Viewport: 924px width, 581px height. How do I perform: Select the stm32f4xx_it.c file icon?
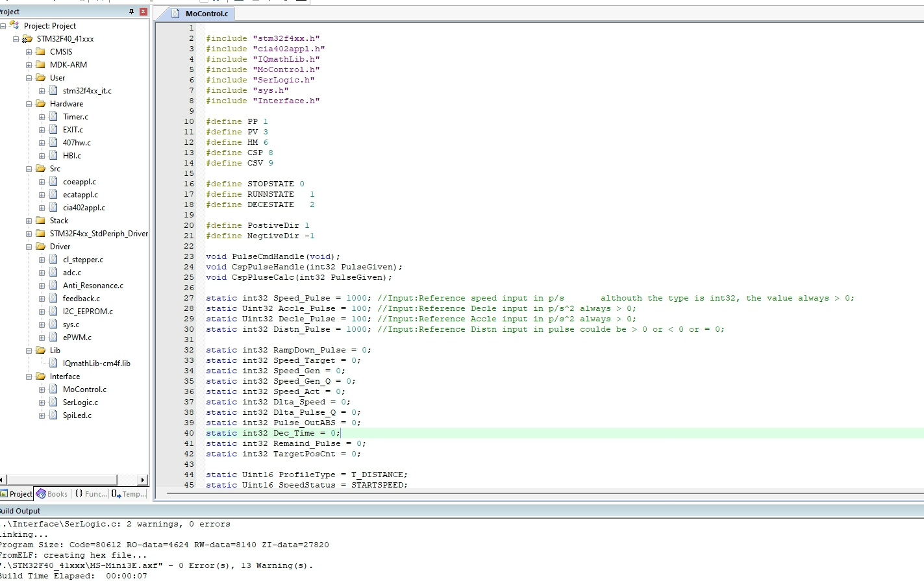pos(54,91)
